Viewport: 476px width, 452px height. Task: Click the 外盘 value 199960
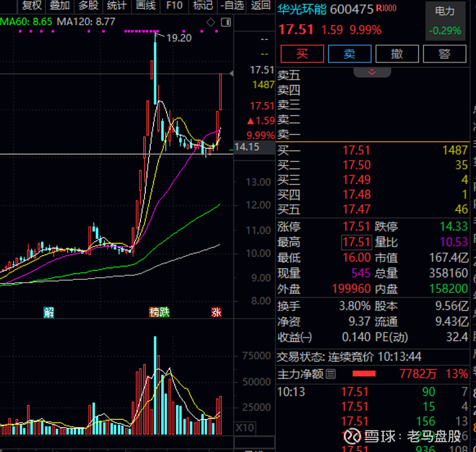click(351, 289)
